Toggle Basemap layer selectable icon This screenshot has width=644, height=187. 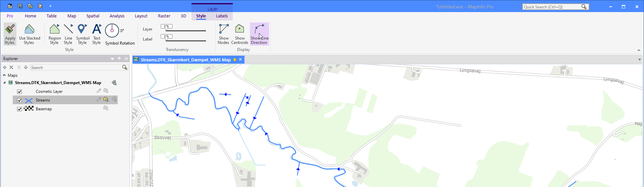[106, 108]
